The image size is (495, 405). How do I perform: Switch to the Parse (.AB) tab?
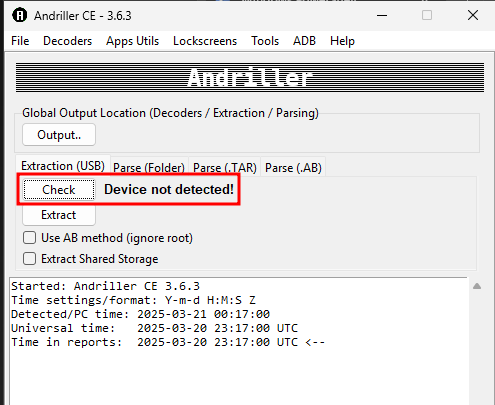click(x=293, y=167)
